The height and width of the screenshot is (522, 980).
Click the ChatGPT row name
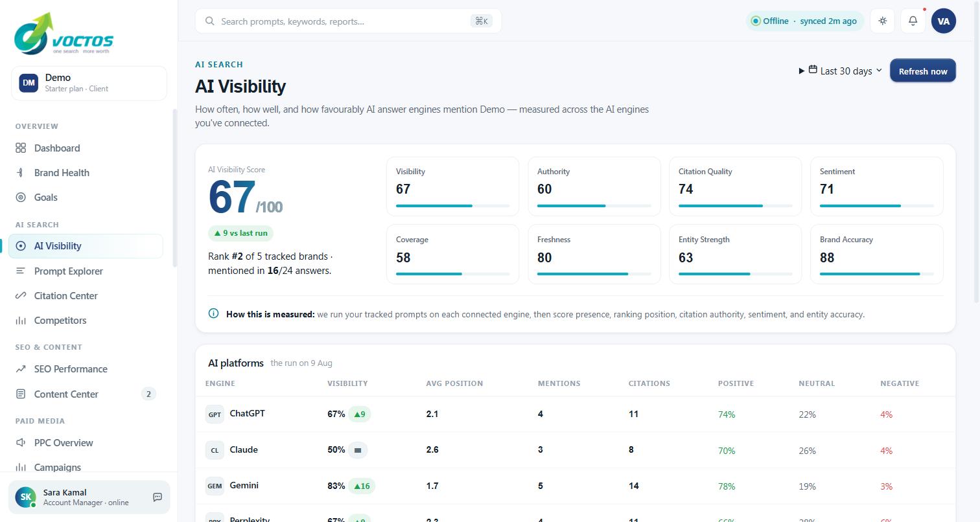coord(247,413)
